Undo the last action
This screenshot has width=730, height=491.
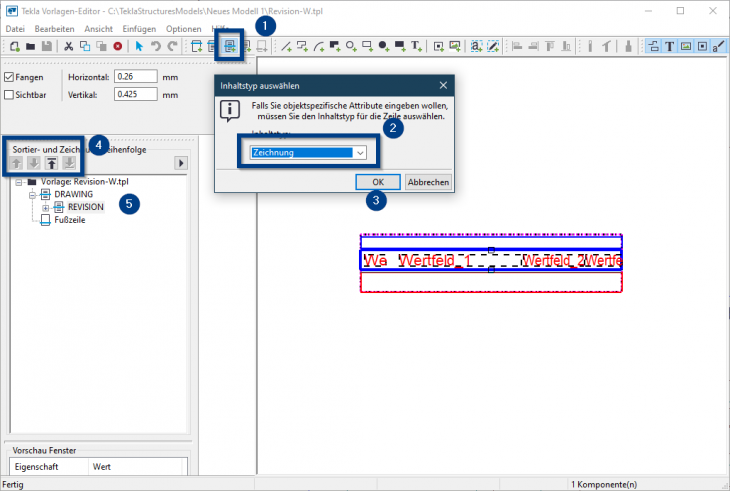[x=155, y=46]
